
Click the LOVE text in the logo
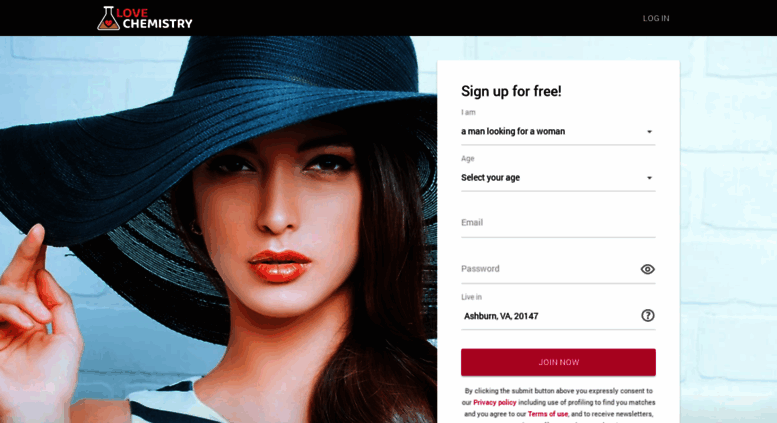[132, 13]
